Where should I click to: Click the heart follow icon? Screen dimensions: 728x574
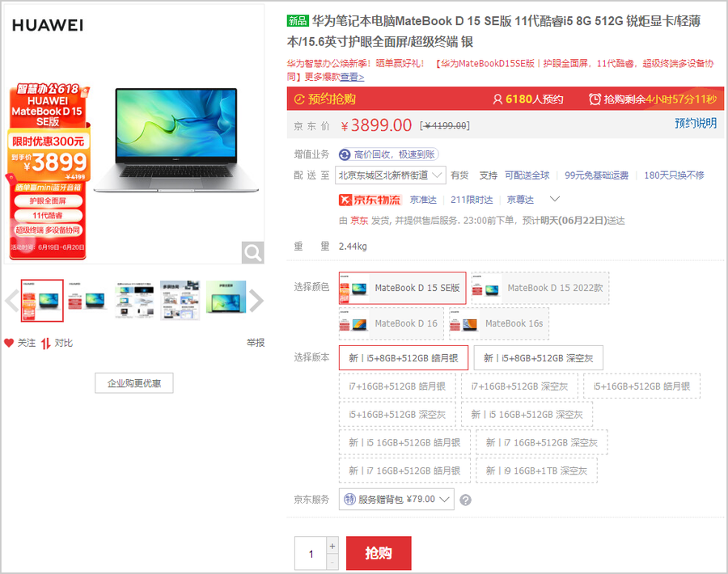point(9,343)
